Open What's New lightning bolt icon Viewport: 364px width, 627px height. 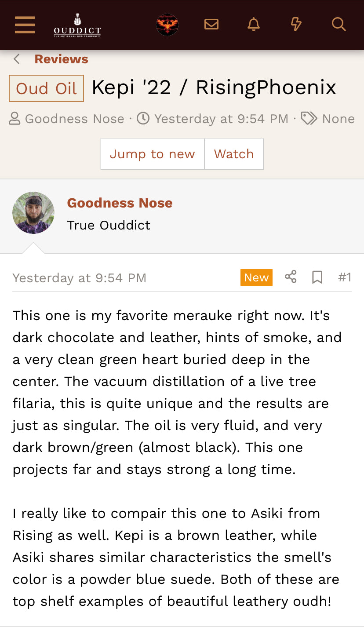(295, 24)
